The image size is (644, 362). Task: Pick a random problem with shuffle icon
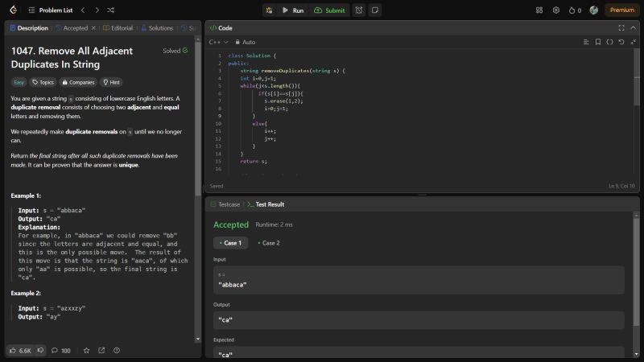(110, 10)
